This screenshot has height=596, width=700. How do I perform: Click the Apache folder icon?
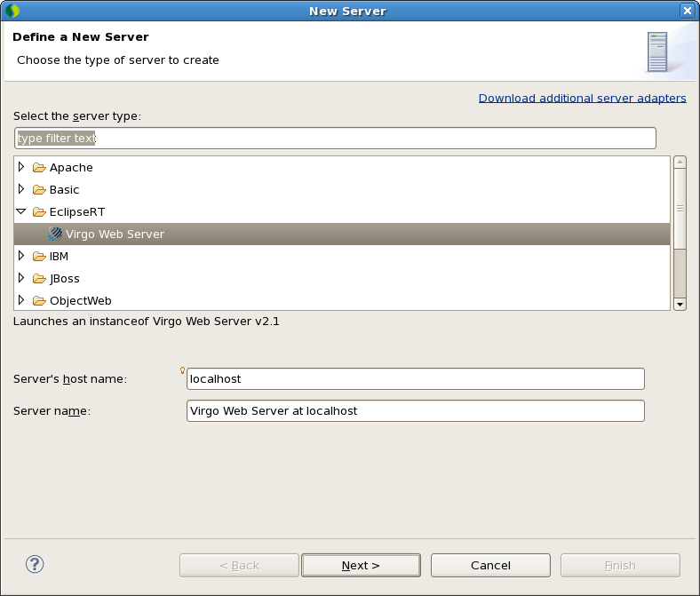[39, 167]
